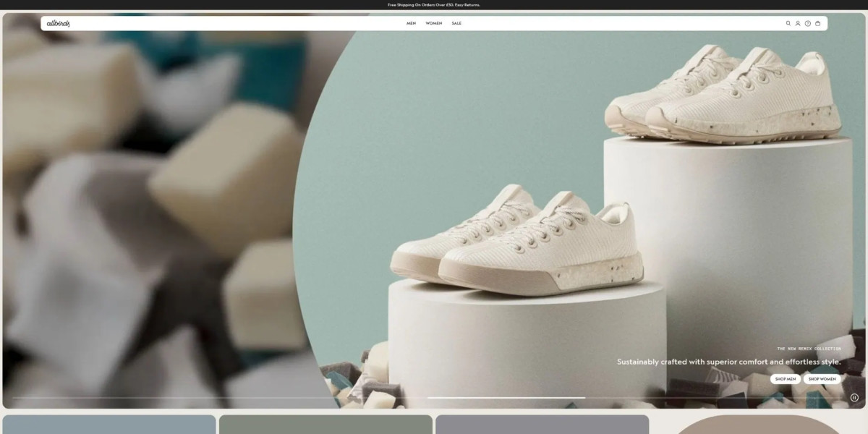Open the grey-purple category card

tap(542, 424)
